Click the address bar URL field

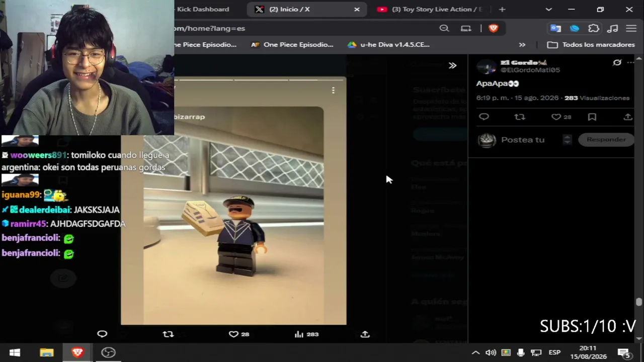click(x=302, y=28)
